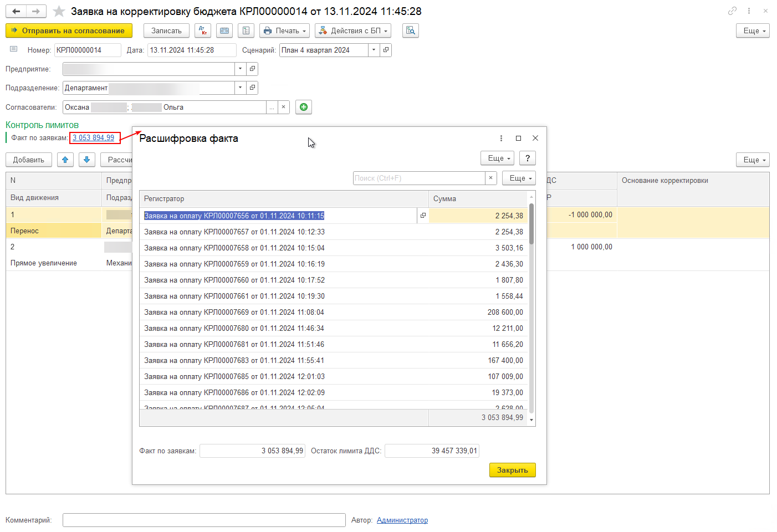This screenshot has width=777, height=532.
Task: Open the top-right three-dots window menu
Action: [x=749, y=11]
